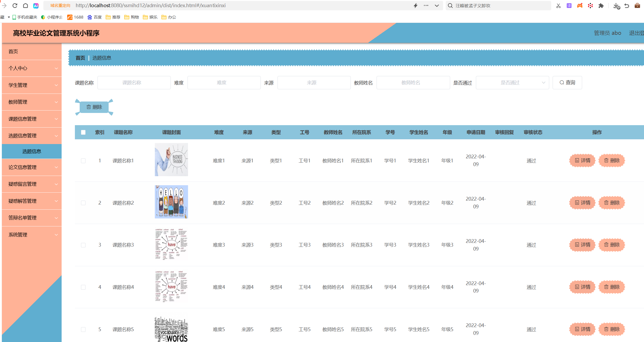Screen dimensions: 644x342
Task: Open the browser extensions puzzle icon
Action: coord(601,5)
